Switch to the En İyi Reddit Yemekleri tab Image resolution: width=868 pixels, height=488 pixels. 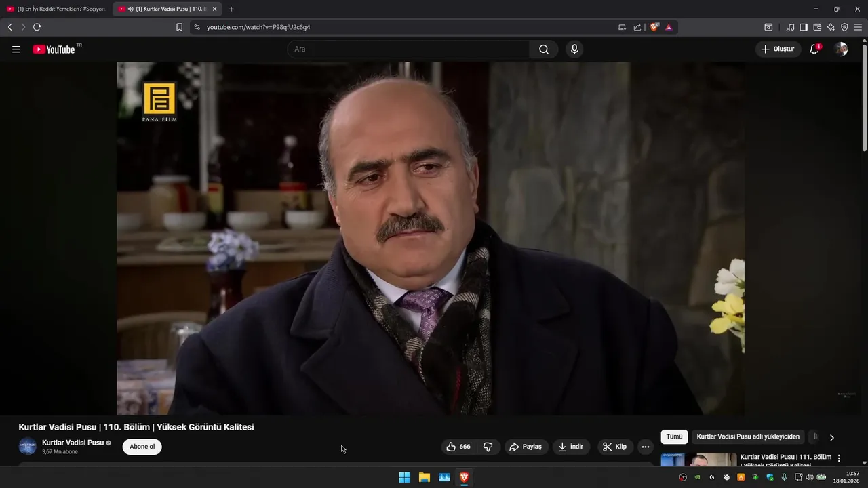[56, 9]
